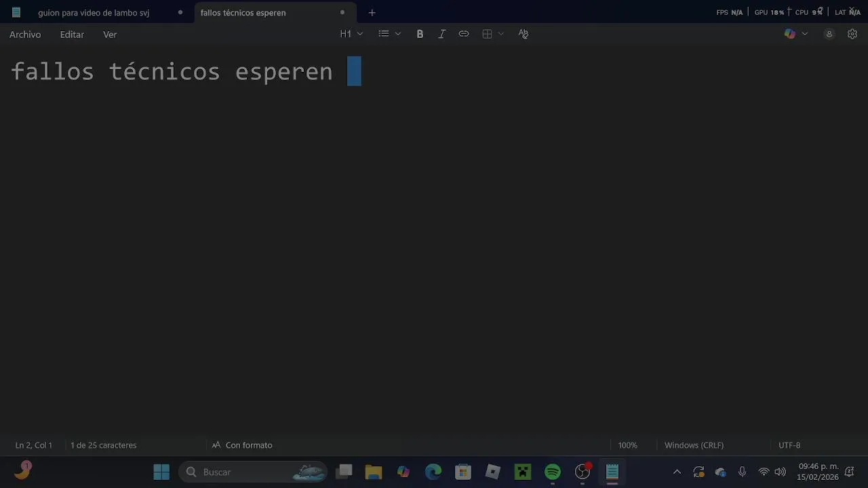Expand the list style dropdown arrow

tap(398, 34)
